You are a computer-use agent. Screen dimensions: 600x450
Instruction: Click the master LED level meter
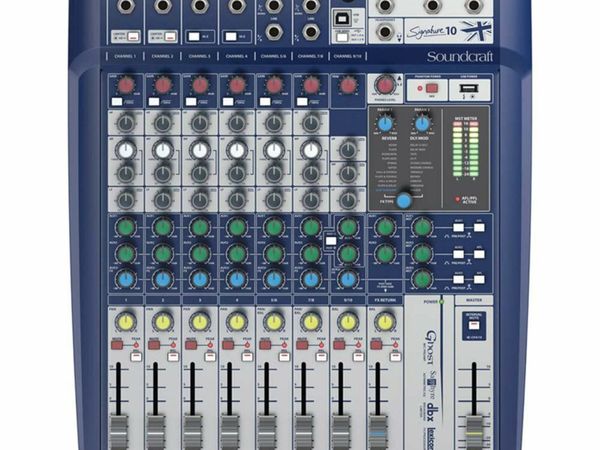pyautogui.click(x=466, y=150)
